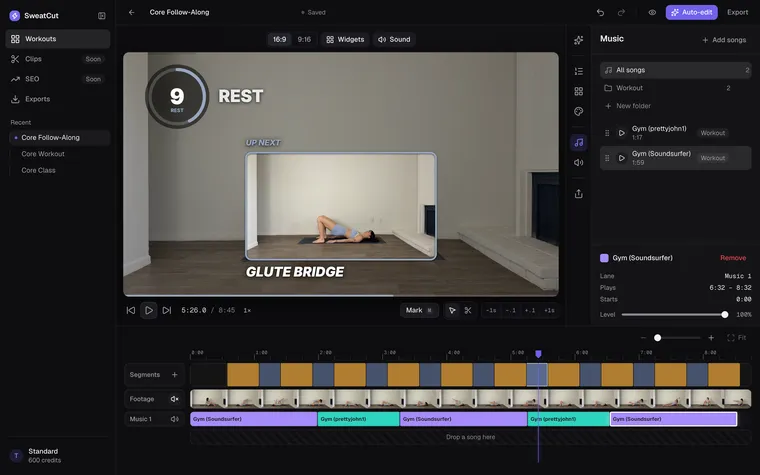Create a New folder

[628, 106]
